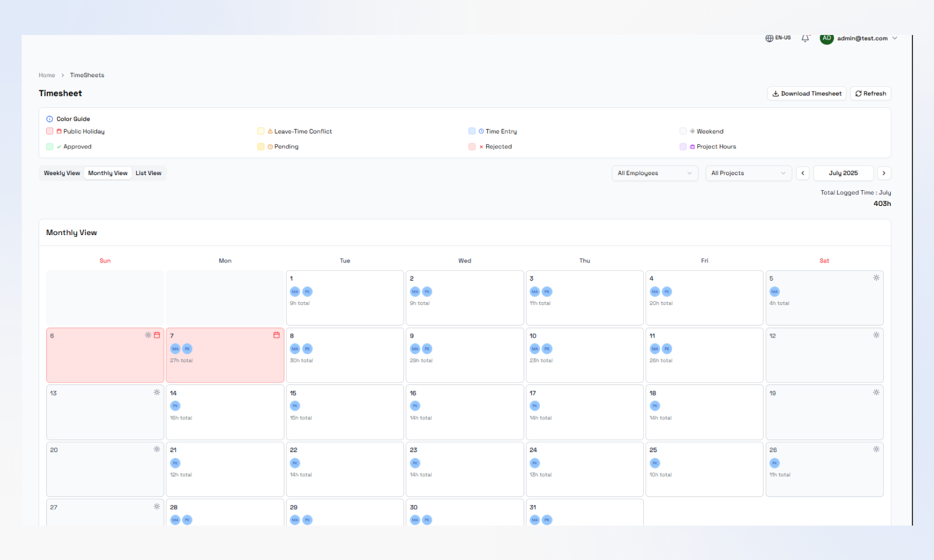The width and height of the screenshot is (934, 560).
Task: Open the All Projects dropdown
Action: [748, 173]
